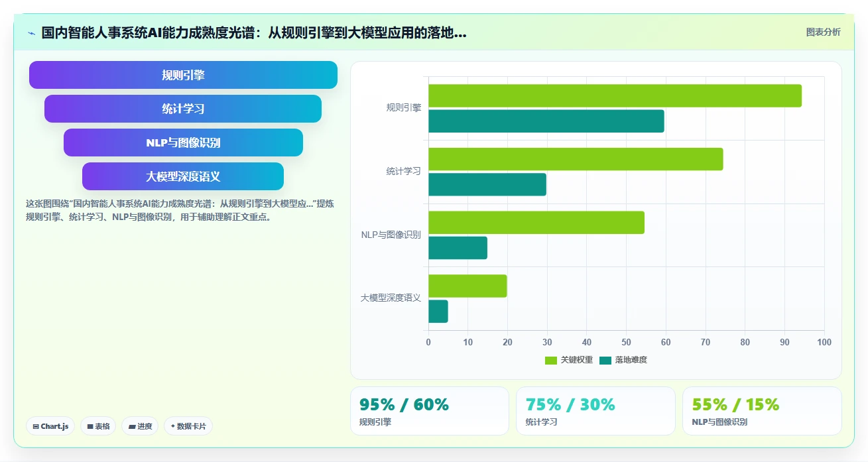Click the 统计学习 y-axis label
Viewport: 868px width, 462px height.
404,171
